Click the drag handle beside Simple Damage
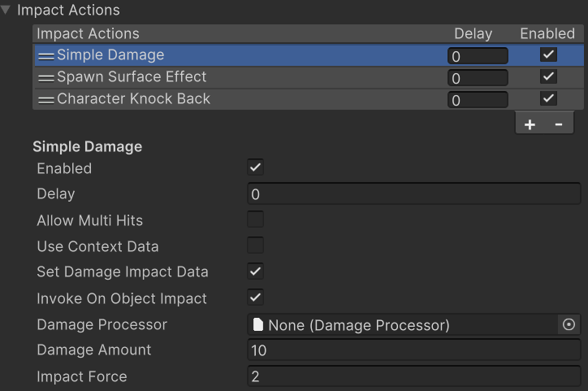588x391 pixels. pos(45,56)
